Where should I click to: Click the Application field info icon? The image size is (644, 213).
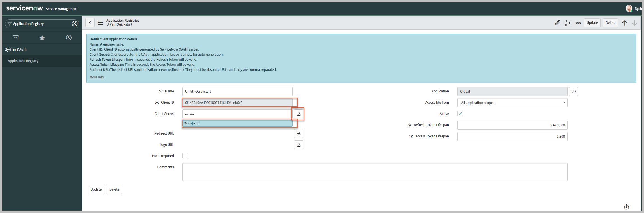click(574, 91)
